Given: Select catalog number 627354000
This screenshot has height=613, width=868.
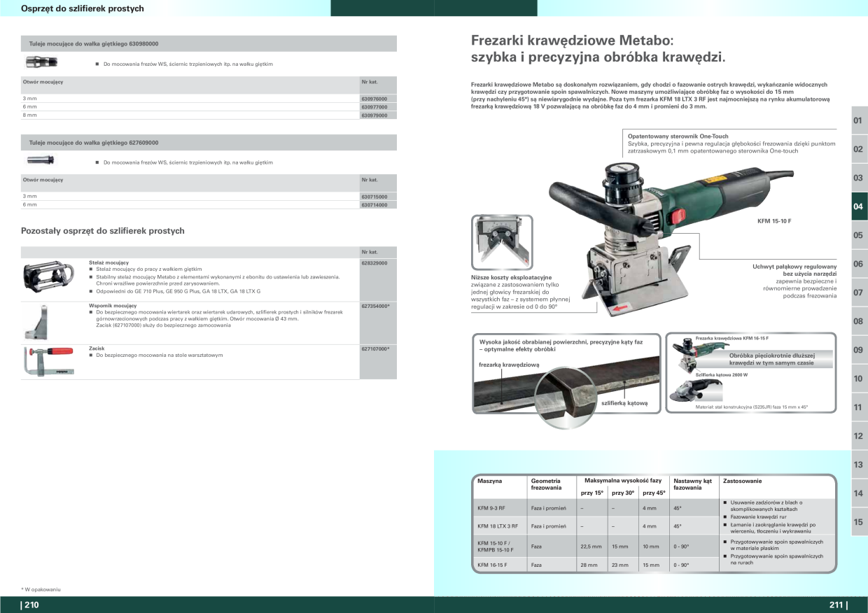Looking at the screenshot, I should tap(375, 306).
